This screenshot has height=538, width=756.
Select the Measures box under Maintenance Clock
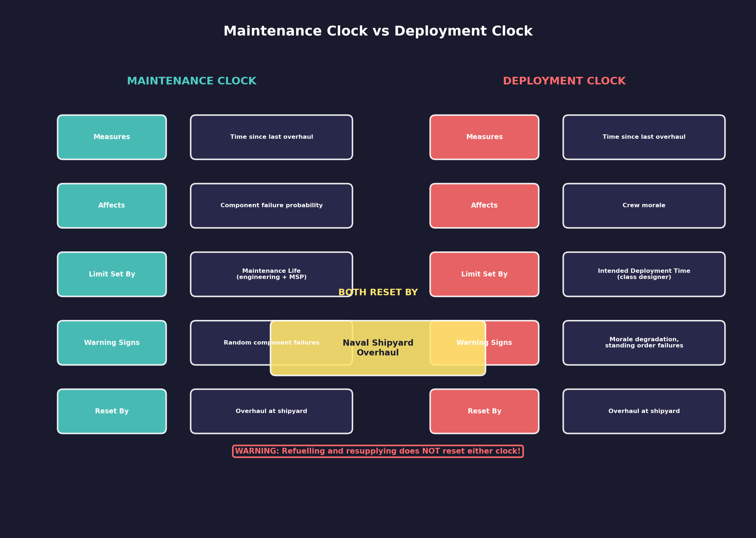pos(112,137)
